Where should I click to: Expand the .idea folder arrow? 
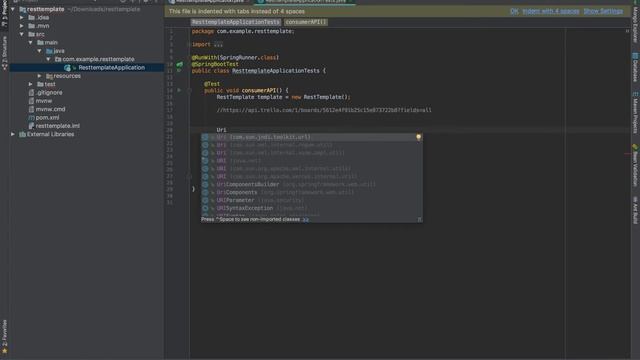(x=22, y=18)
